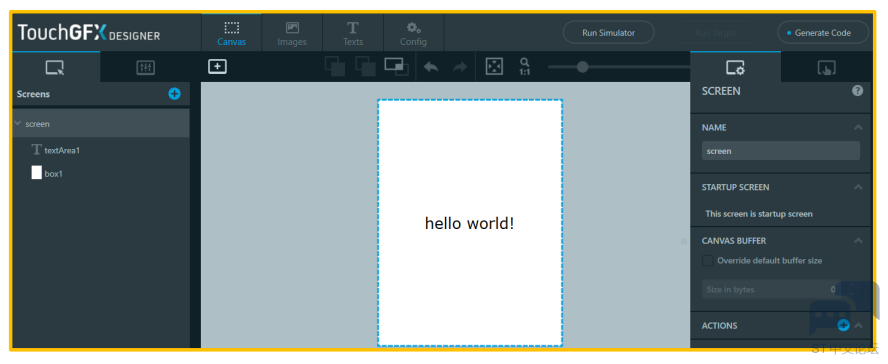
Task: Click the Bring Forward icon
Action: pos(335,67)
